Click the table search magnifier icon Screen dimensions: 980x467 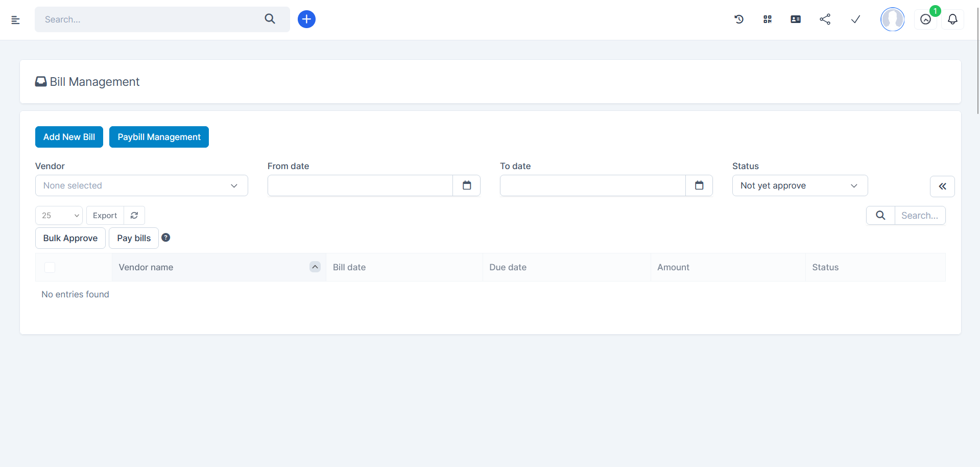[x=880, y=216]
